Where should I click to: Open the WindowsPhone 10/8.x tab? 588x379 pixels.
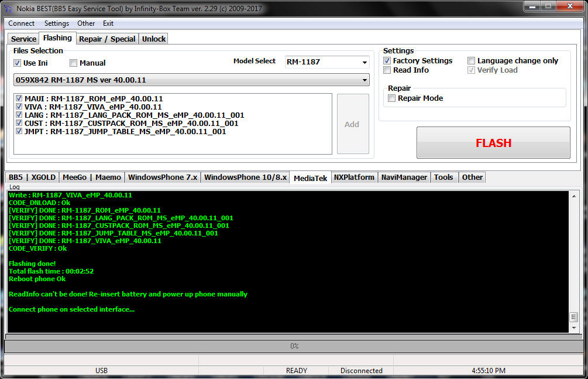point(245,177)
